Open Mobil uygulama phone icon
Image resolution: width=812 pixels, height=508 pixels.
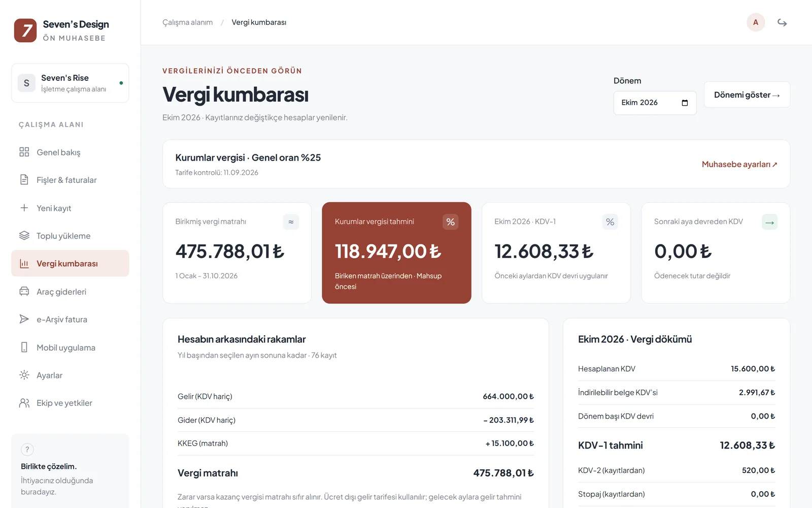point(24,347)
